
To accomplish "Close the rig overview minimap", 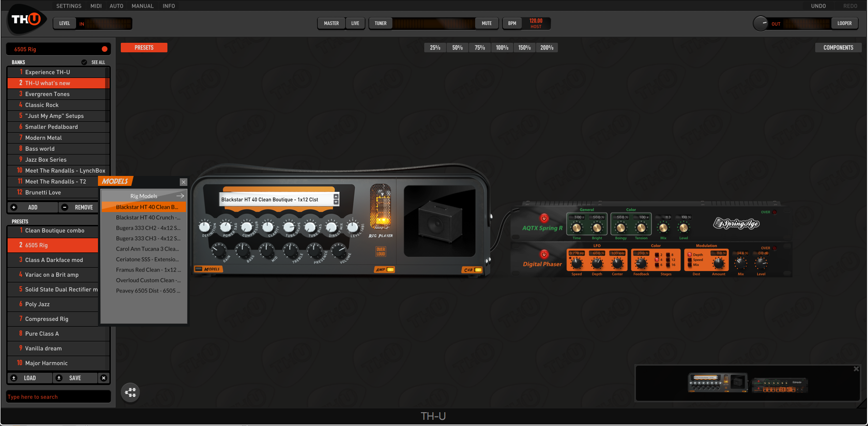I will [856, 369].
